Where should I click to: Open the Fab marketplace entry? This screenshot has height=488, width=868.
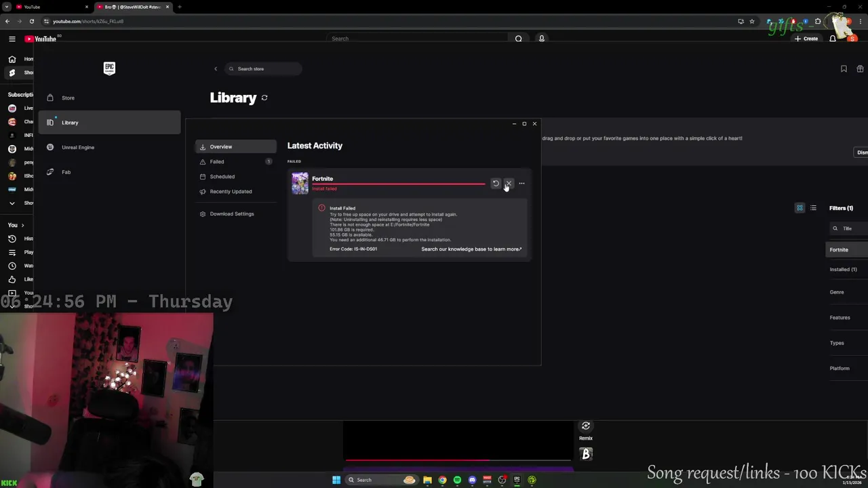pyautogui.click(x=66, y=172)
